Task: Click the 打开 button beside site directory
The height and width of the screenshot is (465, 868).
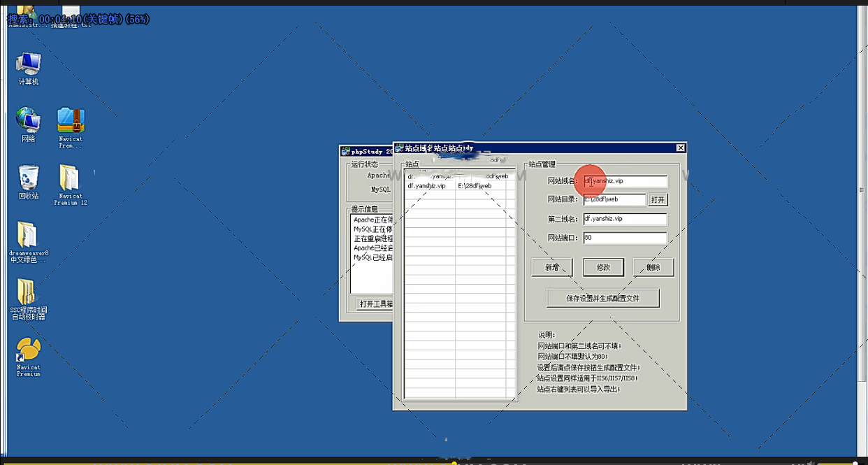Action: click(x=658, y=200)
